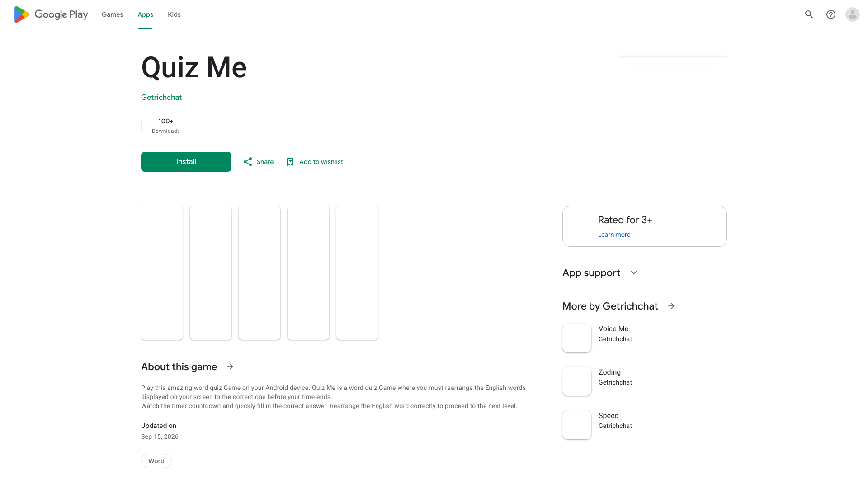Switch to the Games tab
The width and height of the screenshot is (868, 488).
click(x=112, y=14)
